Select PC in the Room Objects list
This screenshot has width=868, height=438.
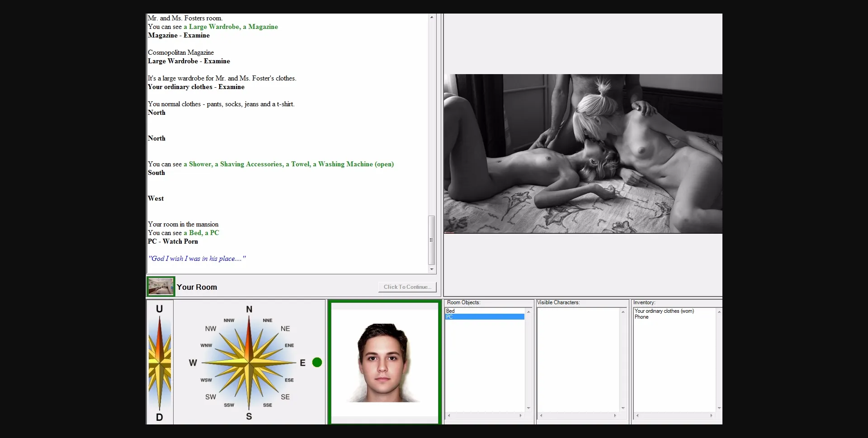tap(450, 317)
